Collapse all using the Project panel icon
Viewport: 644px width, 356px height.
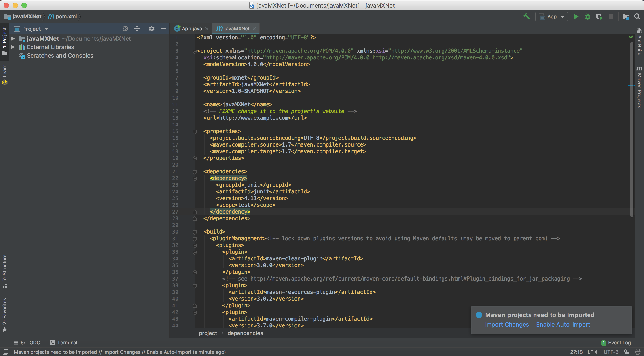coord(137,29)
